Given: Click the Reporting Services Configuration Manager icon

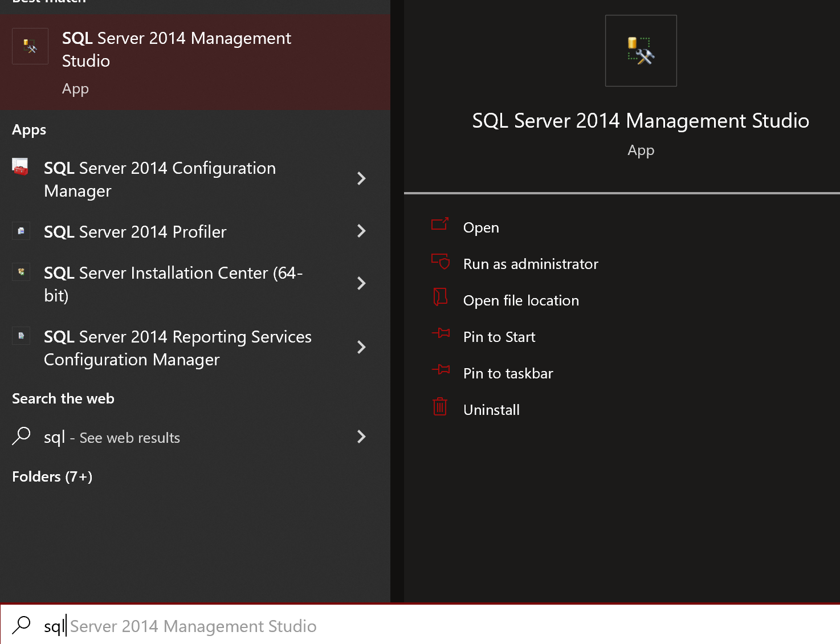Looking at the screenshot, I should pyautogui.click(x=21, y=336).
